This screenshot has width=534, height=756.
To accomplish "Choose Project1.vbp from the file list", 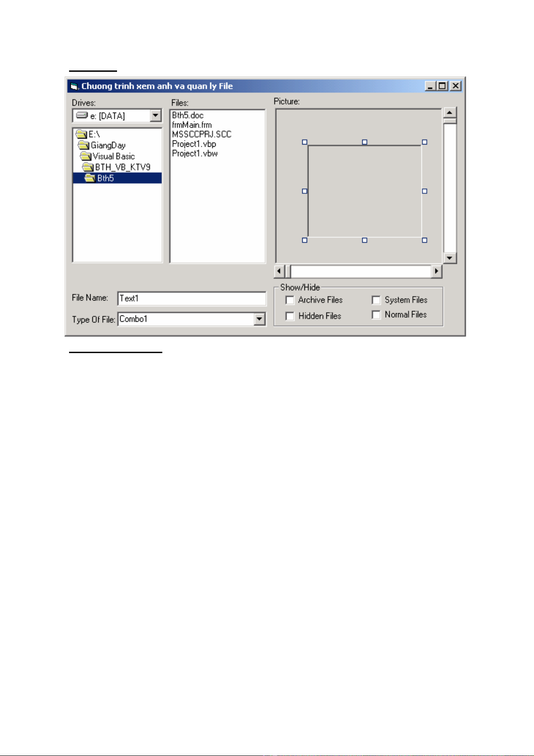I will point(194,144).
